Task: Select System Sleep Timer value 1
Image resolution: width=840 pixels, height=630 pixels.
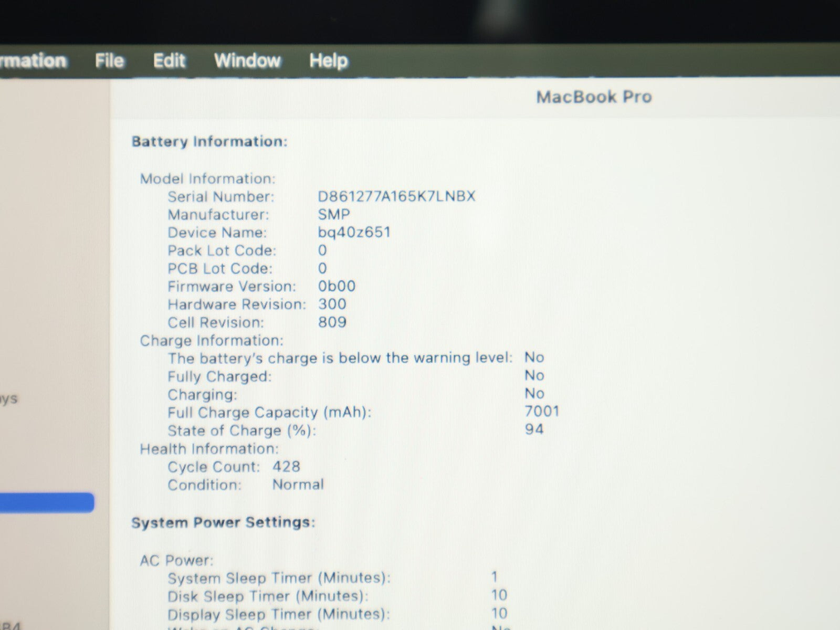Action: point(495,577)
